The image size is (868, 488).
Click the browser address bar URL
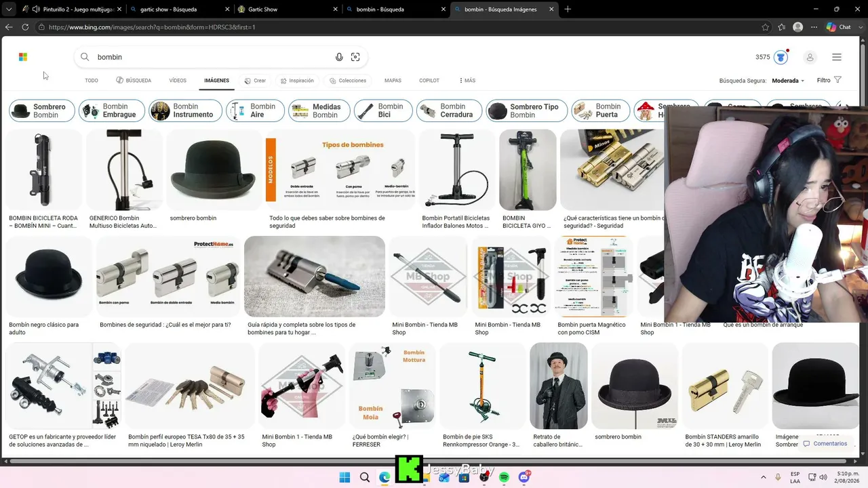tap(152, 27)
